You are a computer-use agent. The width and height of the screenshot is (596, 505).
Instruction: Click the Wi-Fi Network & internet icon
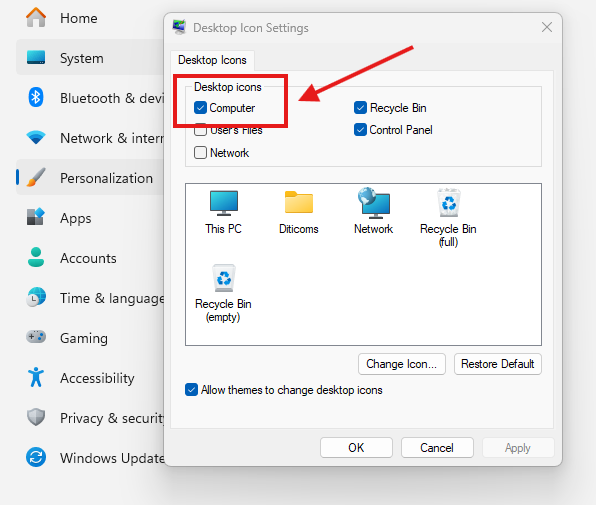coord(36,137)
